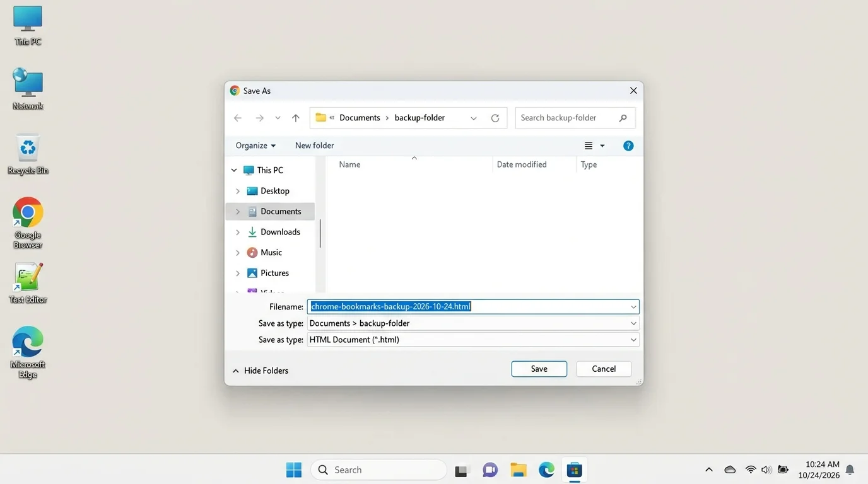Click Hide Folders to collapse the folder pane

261,371
